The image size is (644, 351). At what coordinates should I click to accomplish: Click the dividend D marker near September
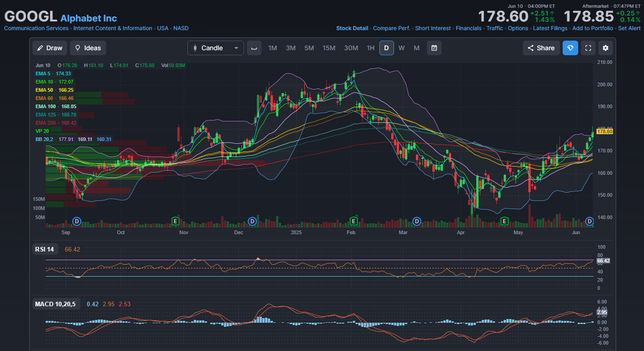point(77,221)
